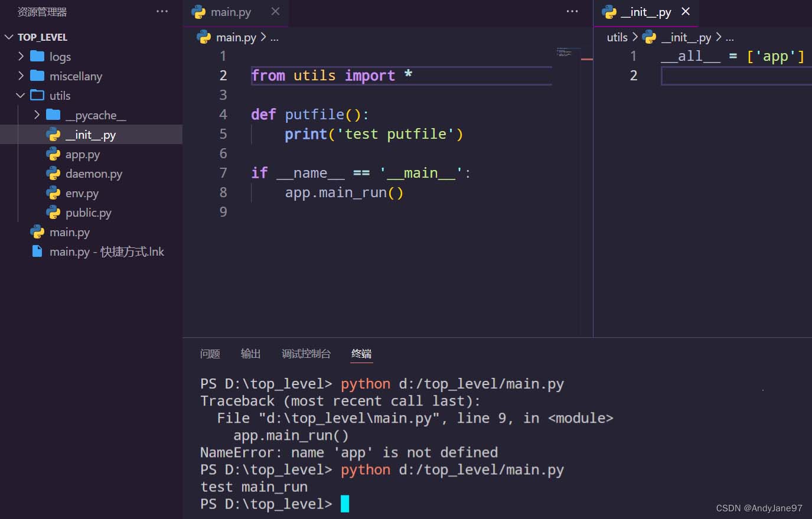The width and height of the screenshot is (812, 519).
Task: Click the 'test main_run' terminal output
Action: [x=254, y=487]
